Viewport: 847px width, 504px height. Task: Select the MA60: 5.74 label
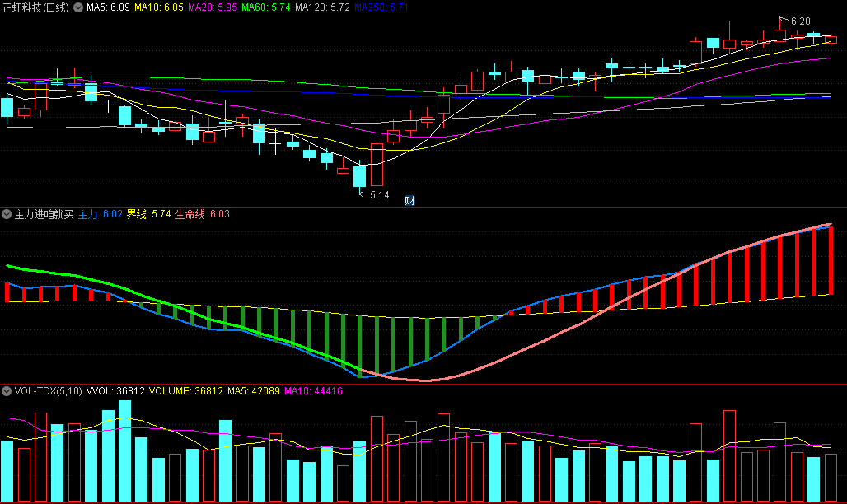266,7
